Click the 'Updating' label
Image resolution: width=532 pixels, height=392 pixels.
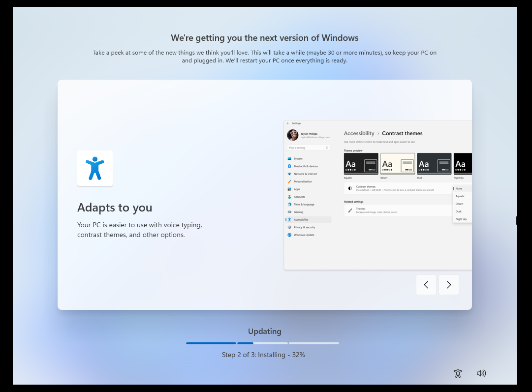point(265,332)
